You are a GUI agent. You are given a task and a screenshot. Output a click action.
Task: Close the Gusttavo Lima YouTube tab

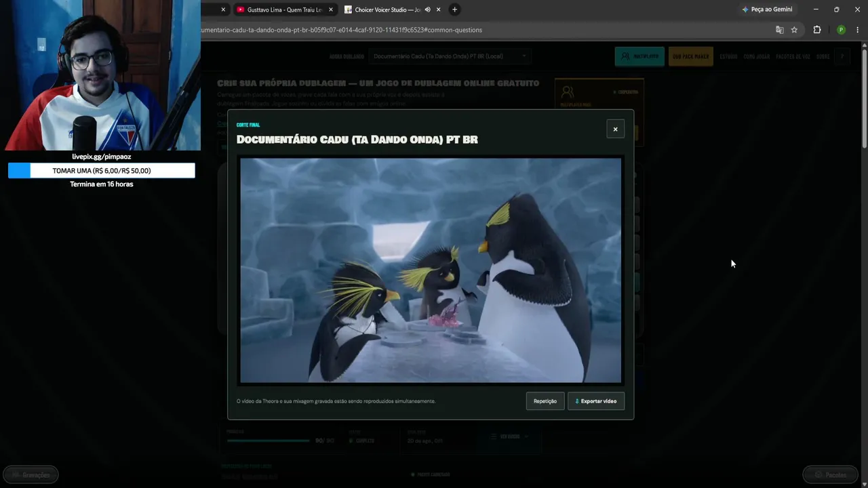point(331,9)
